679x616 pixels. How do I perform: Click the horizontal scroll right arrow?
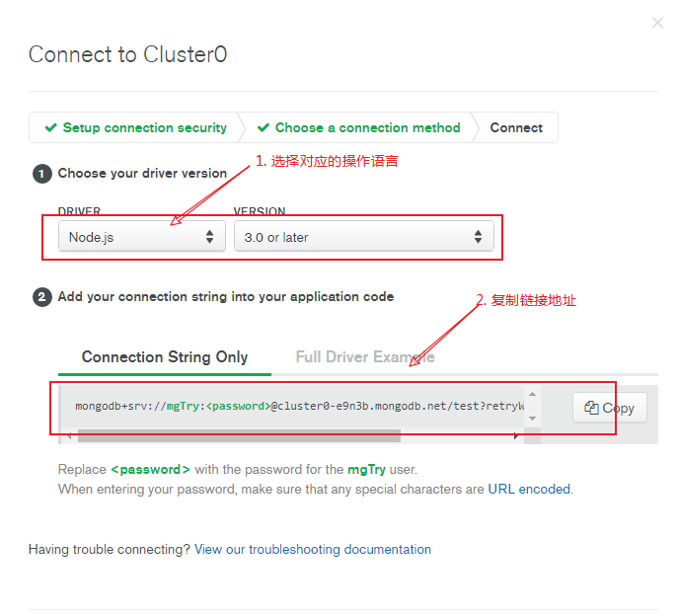point(516,435)
